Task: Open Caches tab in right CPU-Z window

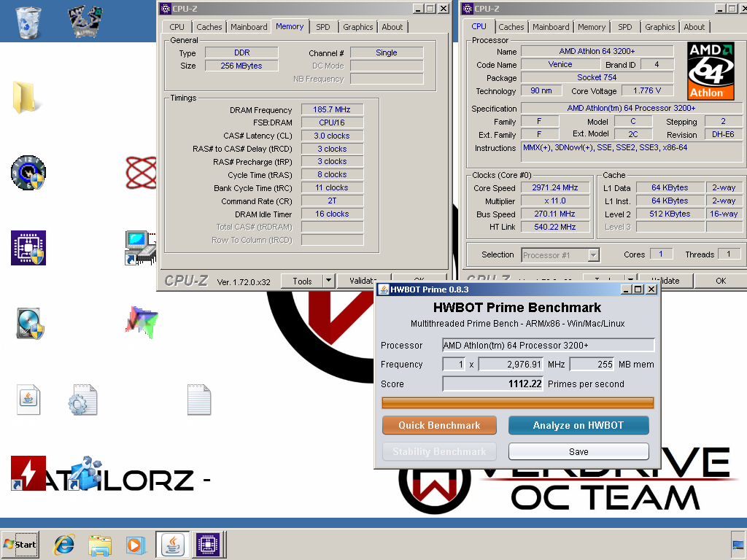Action: pos(511,27)
